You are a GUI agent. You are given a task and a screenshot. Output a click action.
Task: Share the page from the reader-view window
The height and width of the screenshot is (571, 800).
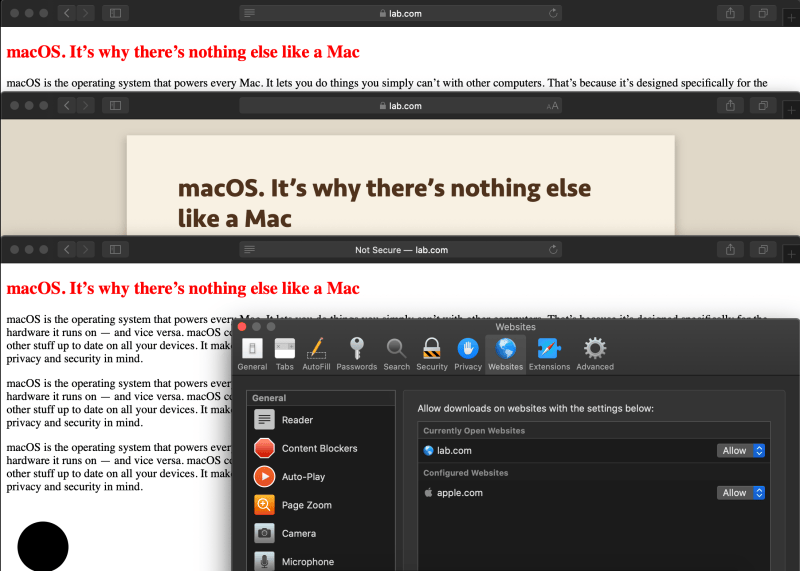(730, 106)
